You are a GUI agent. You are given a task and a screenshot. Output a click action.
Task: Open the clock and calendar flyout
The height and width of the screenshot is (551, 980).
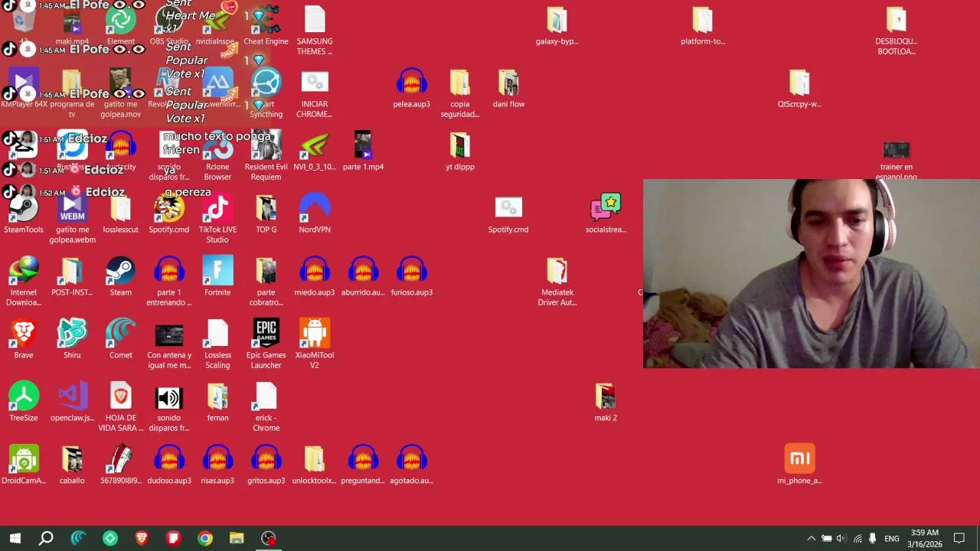(x=924, y=538)
